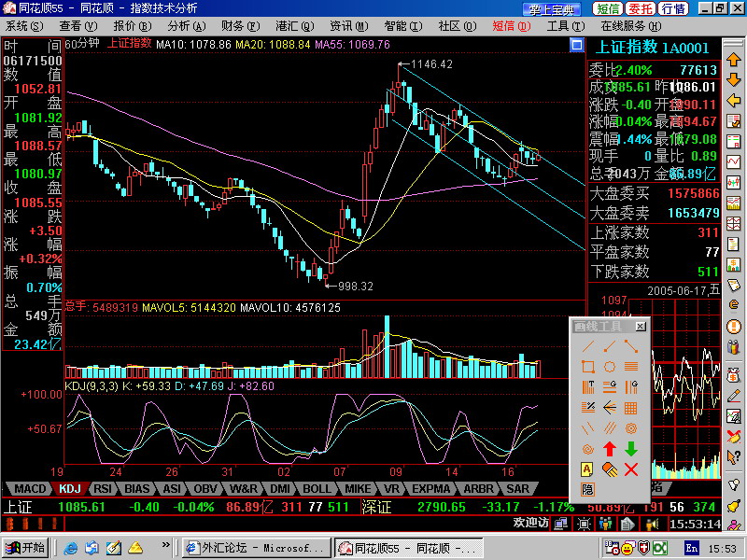Click the blue square chart maximize icon
Screen dimensions: 747x560
[x=576, y=45]
